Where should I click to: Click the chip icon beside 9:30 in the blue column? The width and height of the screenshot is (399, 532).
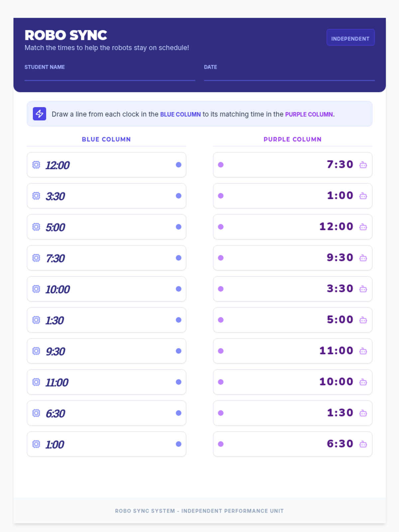click(x=36, y=351)
